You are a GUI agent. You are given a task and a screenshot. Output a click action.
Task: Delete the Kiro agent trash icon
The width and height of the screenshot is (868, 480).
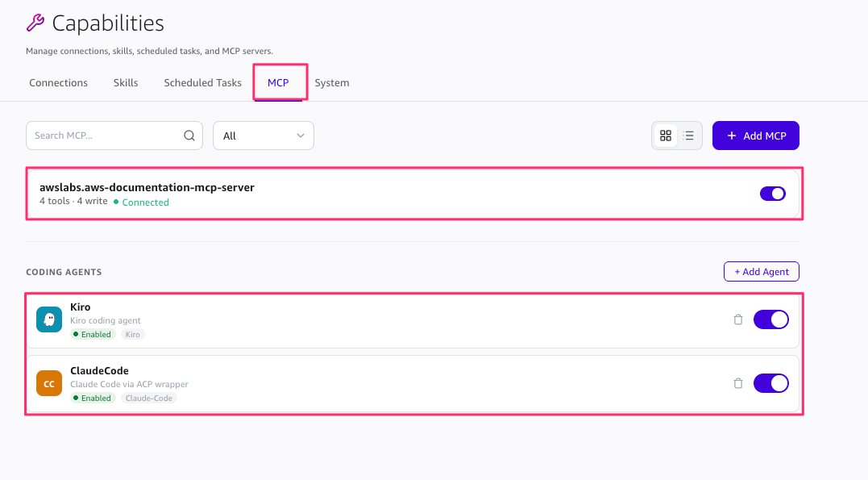[738, 319]
